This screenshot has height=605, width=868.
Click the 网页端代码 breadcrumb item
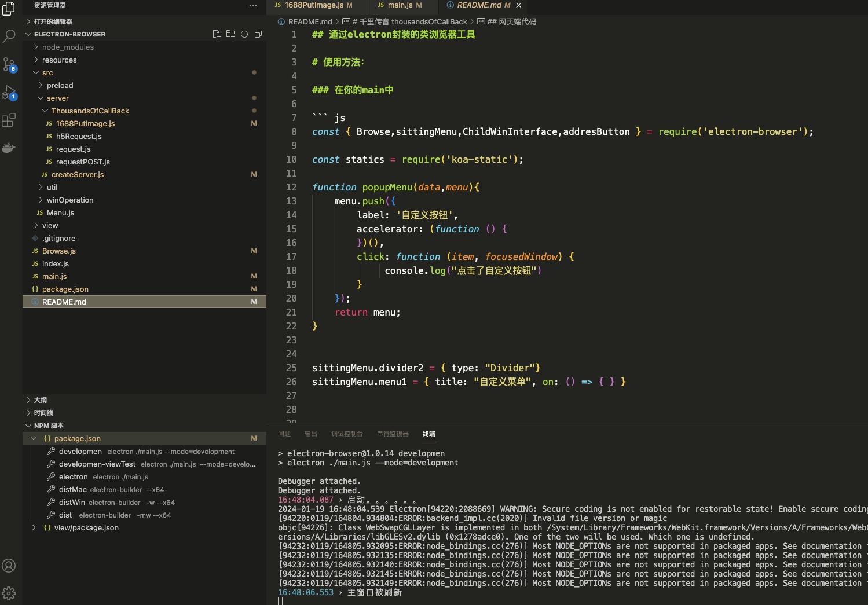(512, 21)
